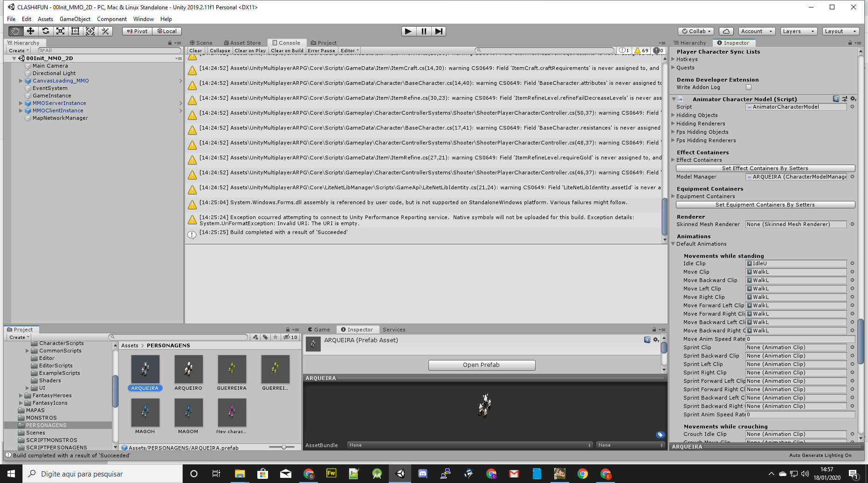
Task: Select the Move tool
Action: tap(30, 31)
